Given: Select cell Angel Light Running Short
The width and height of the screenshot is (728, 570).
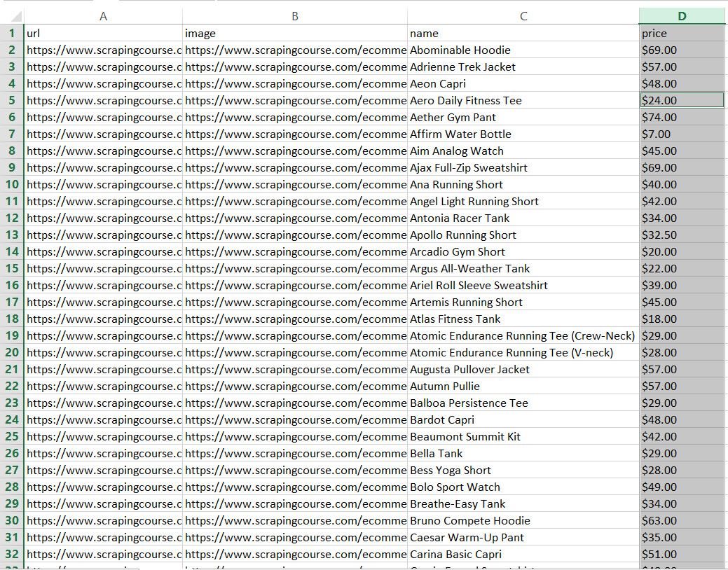Looking at the screenshot, I should 523,201.
